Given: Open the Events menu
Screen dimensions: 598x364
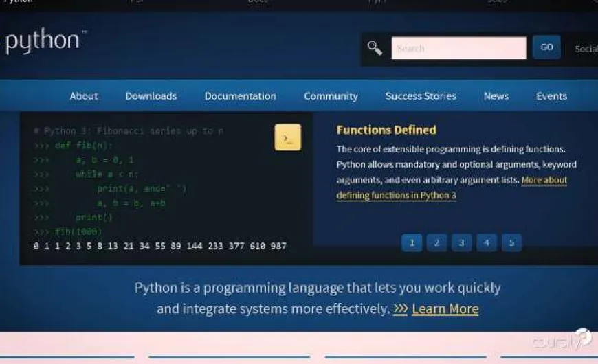Looking at the screenshot, I should 551,96.
